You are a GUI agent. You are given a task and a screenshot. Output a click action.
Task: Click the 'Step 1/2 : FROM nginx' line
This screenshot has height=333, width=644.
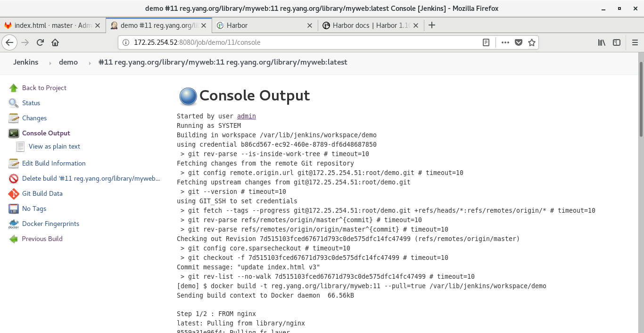(x=216, y=314)
